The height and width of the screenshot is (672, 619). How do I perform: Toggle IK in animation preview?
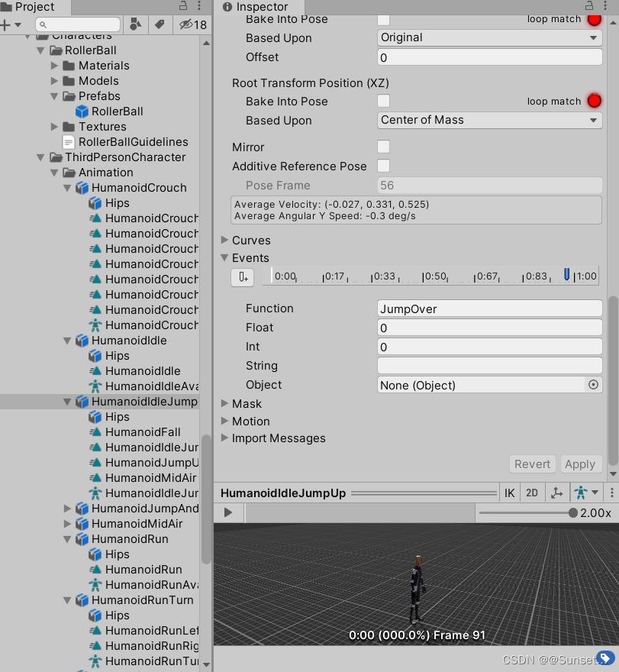click(x=509, y=493)
